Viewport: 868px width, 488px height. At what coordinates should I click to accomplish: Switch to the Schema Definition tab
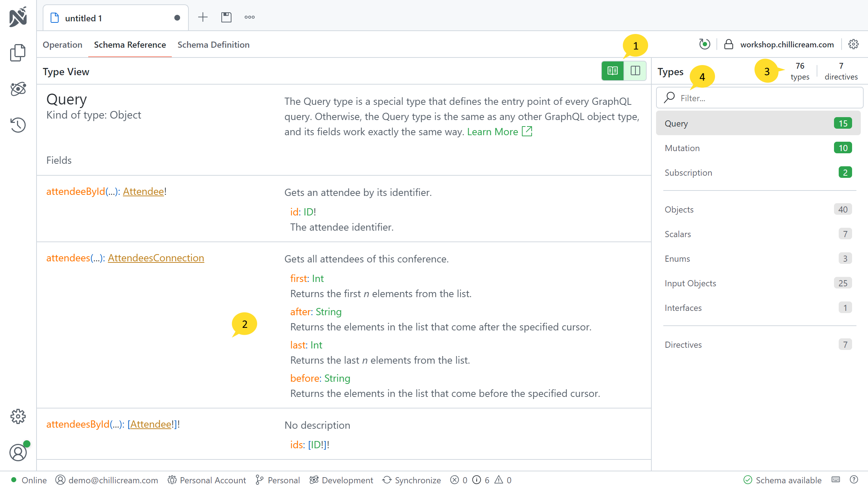[x=213, y=45]
